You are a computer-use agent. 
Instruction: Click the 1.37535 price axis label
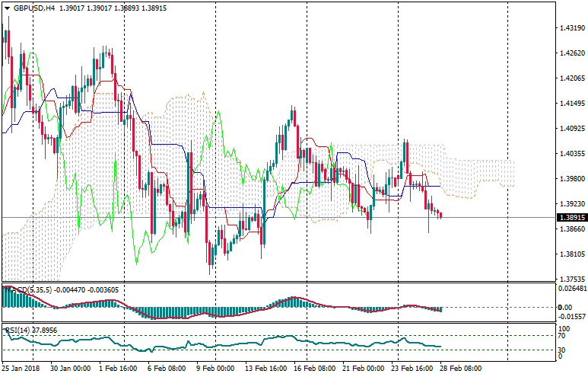[x=571, y=280]
